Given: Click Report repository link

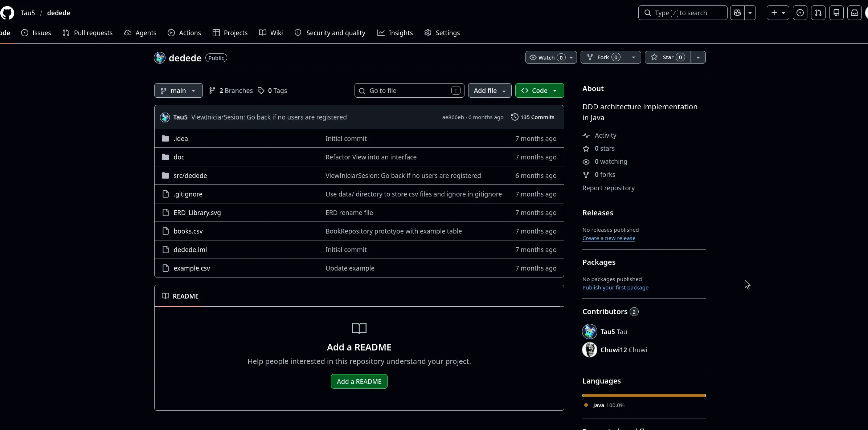Looking at the screenshot, I should [608, 188].
